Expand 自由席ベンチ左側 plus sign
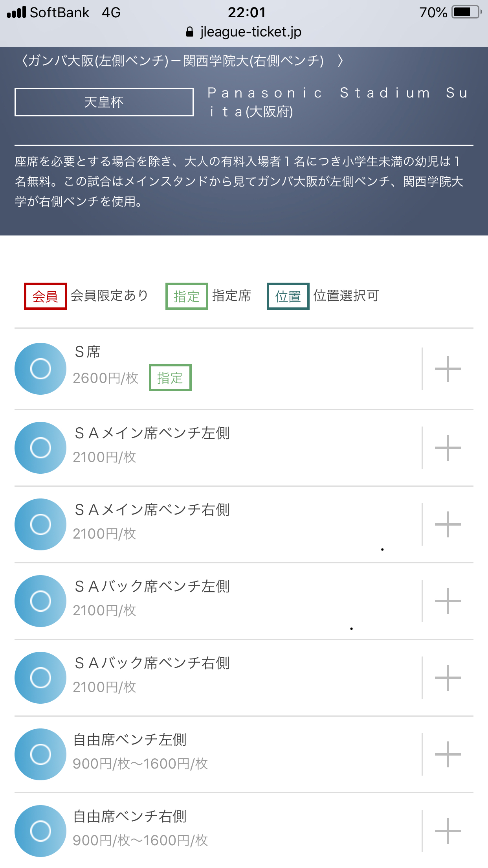488x868 pixels. (x=448, y=754)
